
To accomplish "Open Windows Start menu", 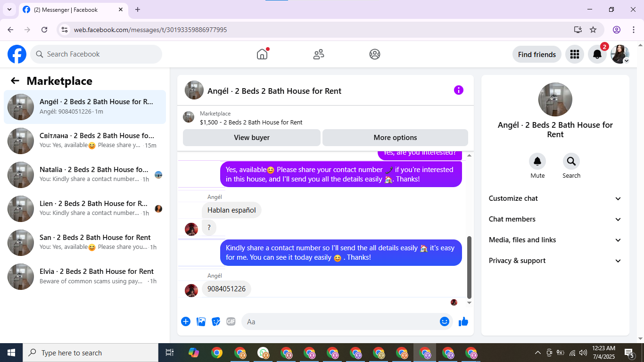I will (11, 353).
